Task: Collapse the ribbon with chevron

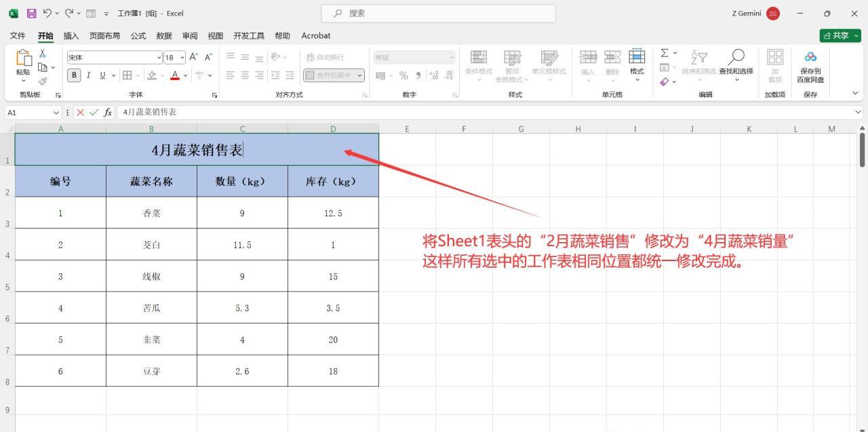Action: pyautogui.click(x=855, y=94)
